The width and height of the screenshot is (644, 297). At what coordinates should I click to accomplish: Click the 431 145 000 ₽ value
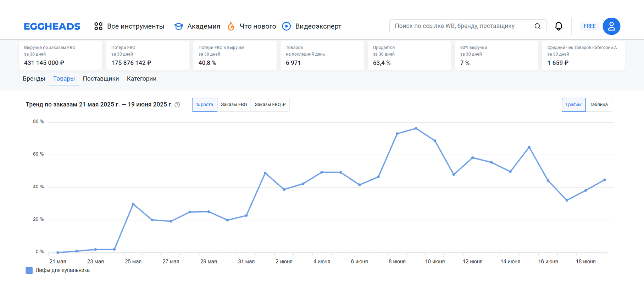point(44,63)
